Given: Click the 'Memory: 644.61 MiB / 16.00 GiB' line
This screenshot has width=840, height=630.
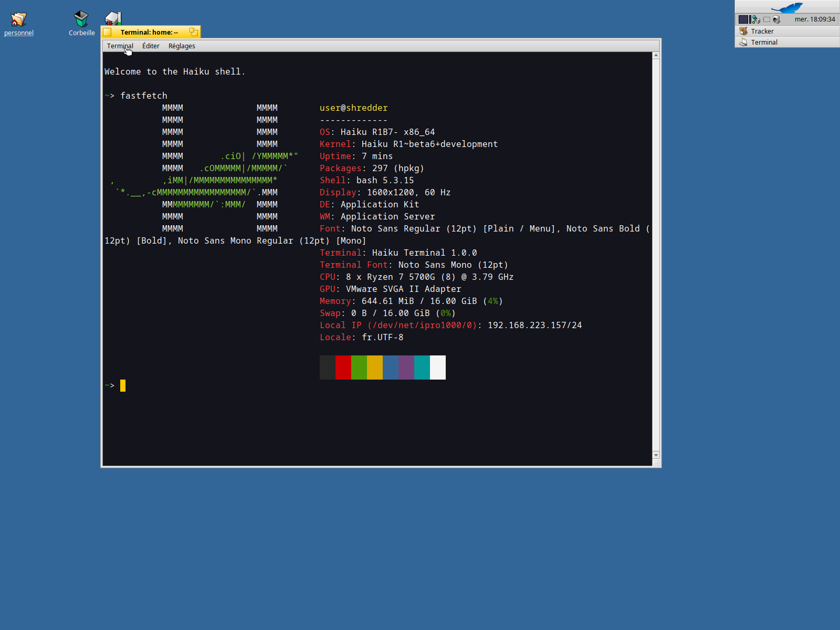Looking at the screenshot, I should click(412, 301).
